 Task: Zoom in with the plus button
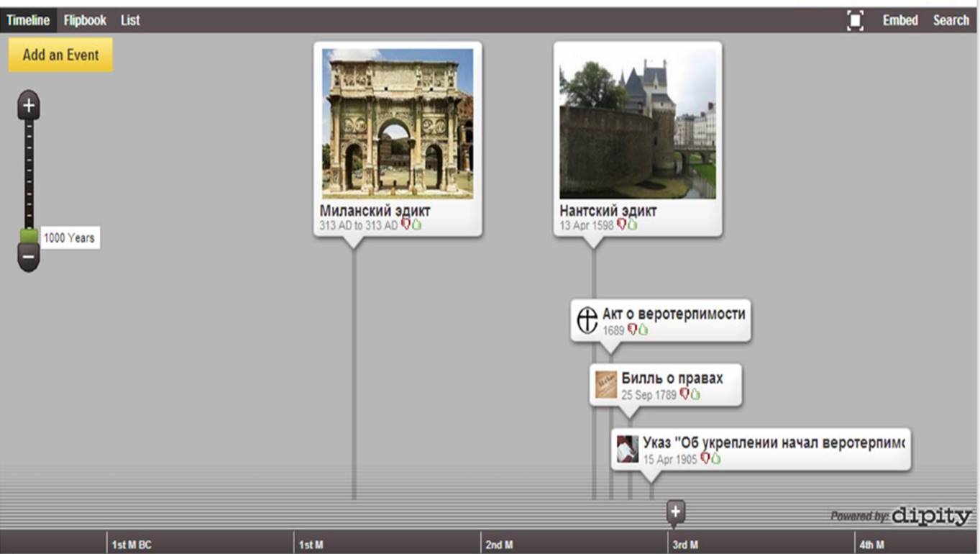point(29,106)
